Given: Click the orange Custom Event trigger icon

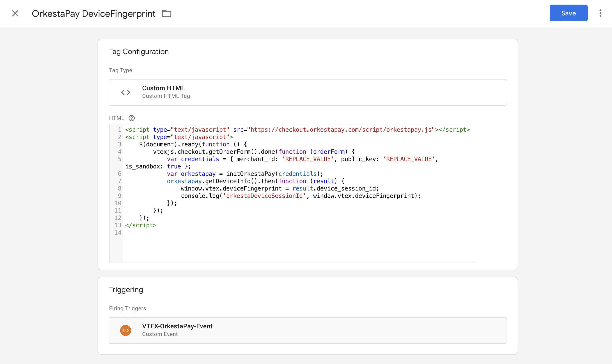Looking at the screenshot, I should click(125, 330).
